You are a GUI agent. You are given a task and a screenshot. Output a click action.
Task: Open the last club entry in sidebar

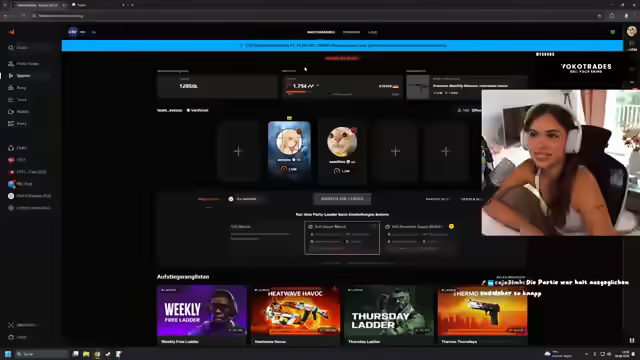click(29, 208)
